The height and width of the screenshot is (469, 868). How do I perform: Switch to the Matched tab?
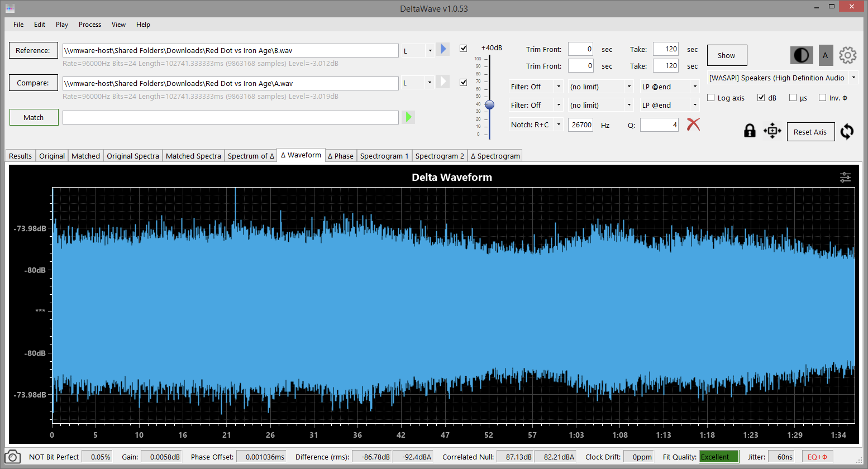[x=86, y=156]
